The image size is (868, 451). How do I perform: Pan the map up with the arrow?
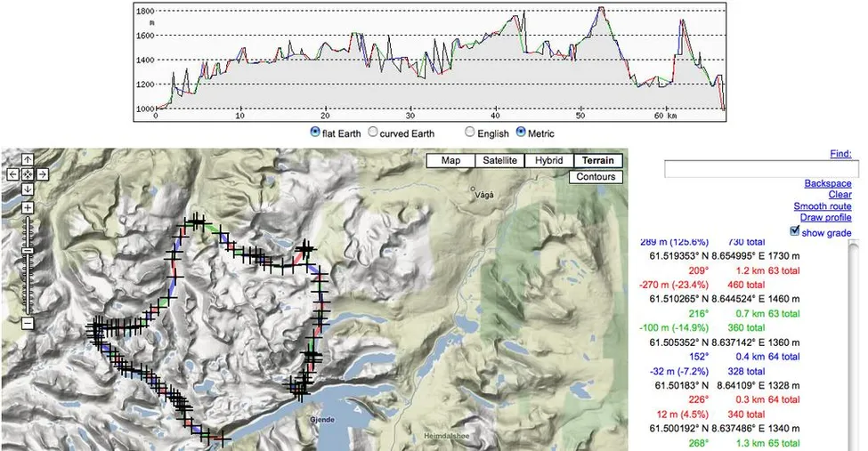pyautogui.click(x=28, y=160)
